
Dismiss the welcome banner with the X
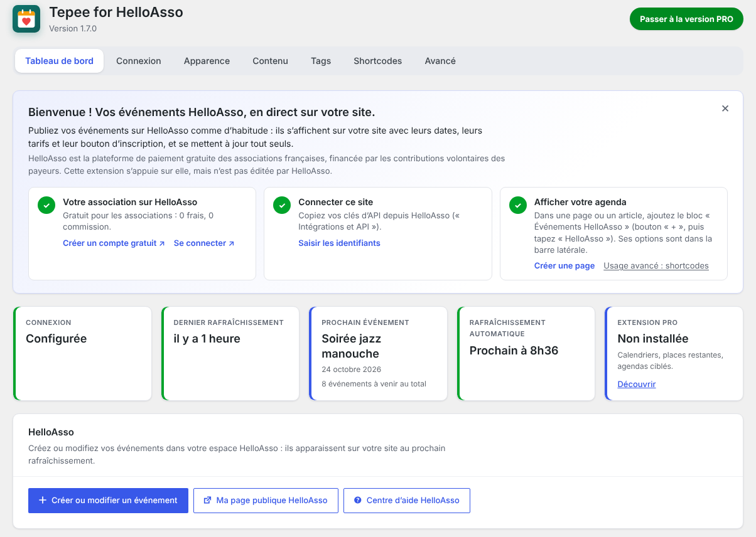tap(725, 109)
